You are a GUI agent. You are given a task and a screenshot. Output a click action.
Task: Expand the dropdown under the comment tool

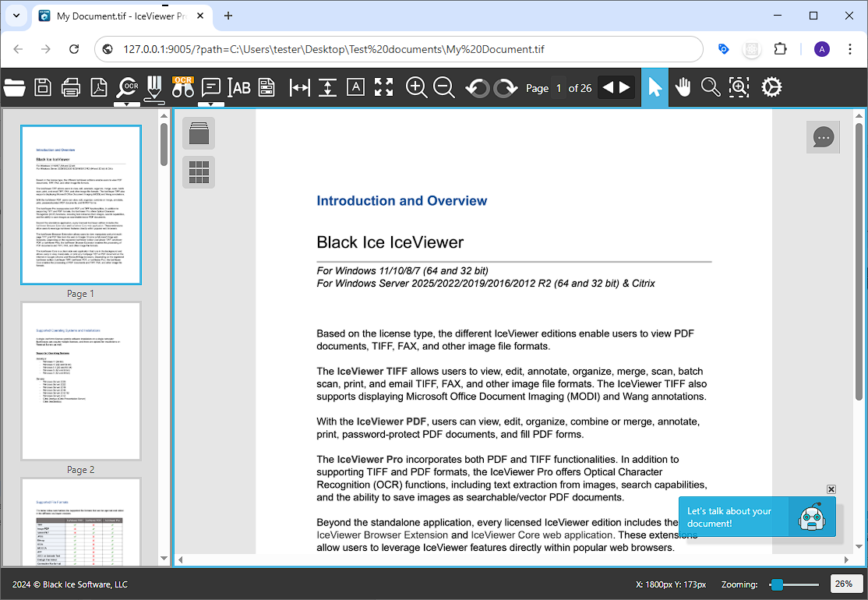tap(211, 104)
